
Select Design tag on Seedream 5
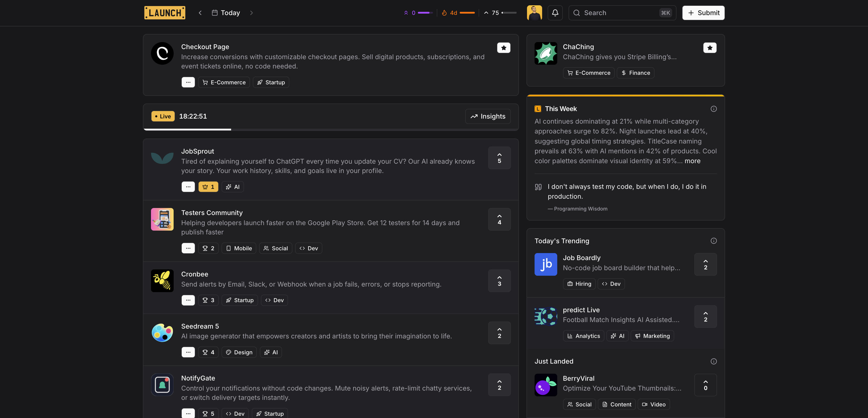coord(239,352)
